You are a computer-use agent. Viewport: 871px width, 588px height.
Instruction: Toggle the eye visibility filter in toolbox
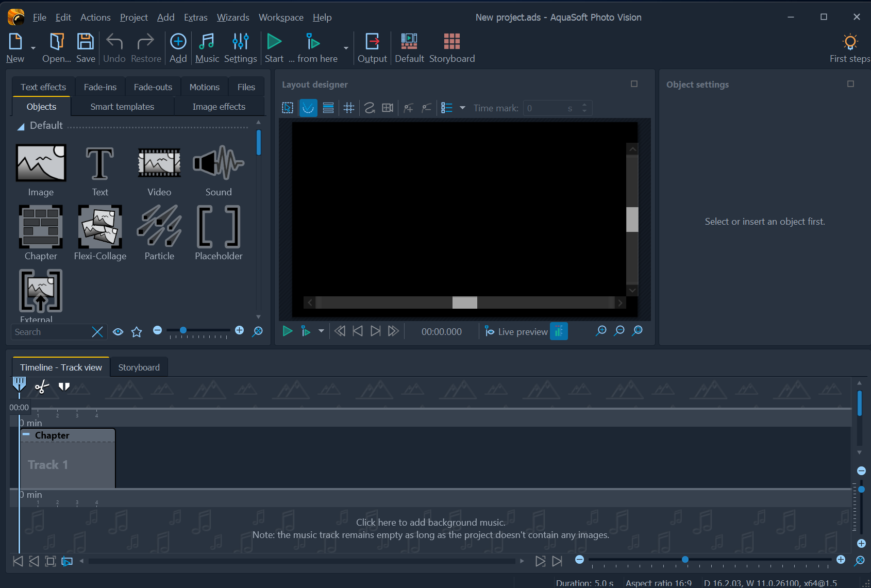tap(118, 332)
